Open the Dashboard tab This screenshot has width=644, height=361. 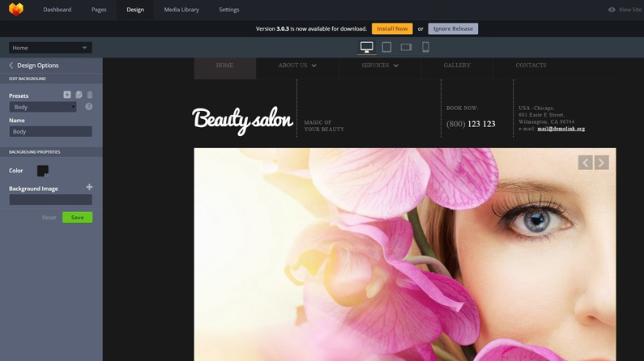coord(57,10)
